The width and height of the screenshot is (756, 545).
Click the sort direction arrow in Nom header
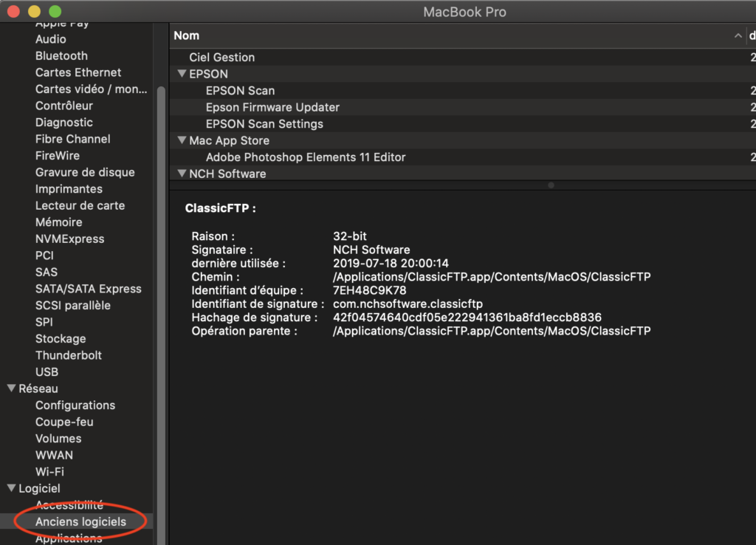tap(738, 35)
